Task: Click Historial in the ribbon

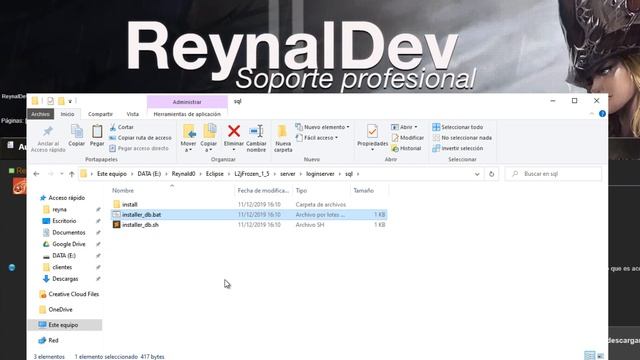Action: pos(406,149)
